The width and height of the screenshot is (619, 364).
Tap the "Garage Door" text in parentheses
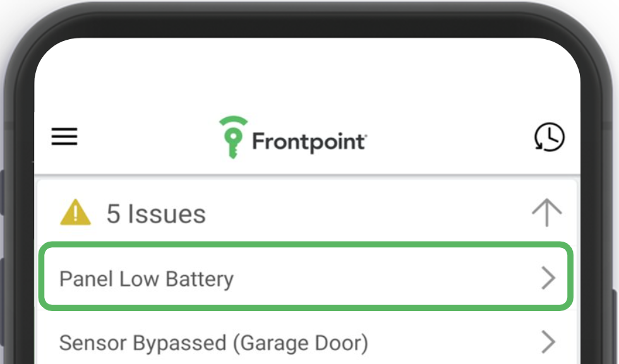click(x=301, y=343)
